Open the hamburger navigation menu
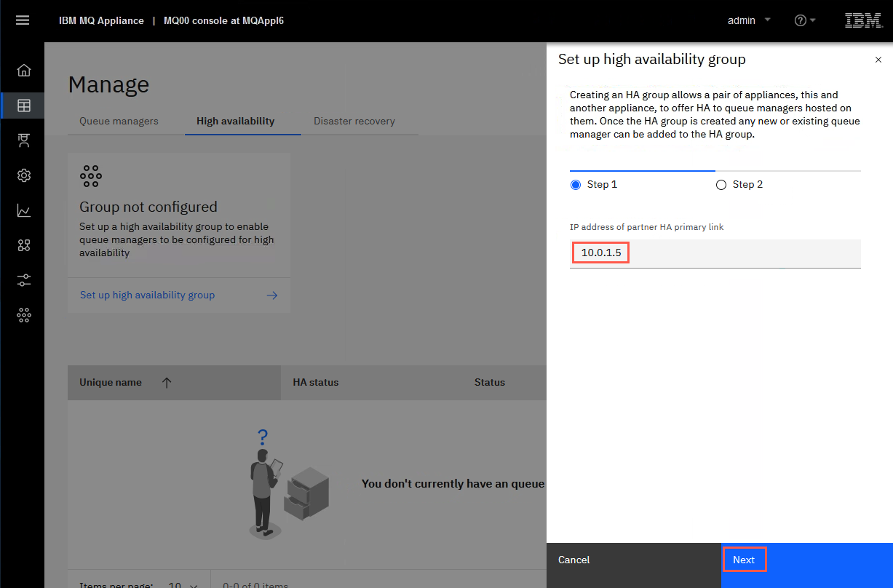The width and height of the screenshot is (893, 588). click(23, 20)
